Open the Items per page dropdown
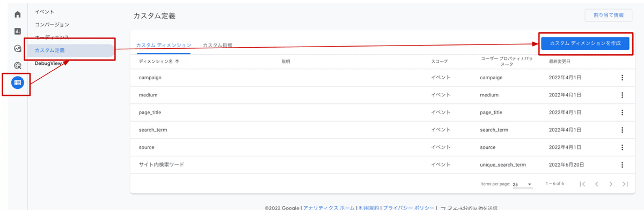Viewport: 644px width, 210px height. click(522, 184)
